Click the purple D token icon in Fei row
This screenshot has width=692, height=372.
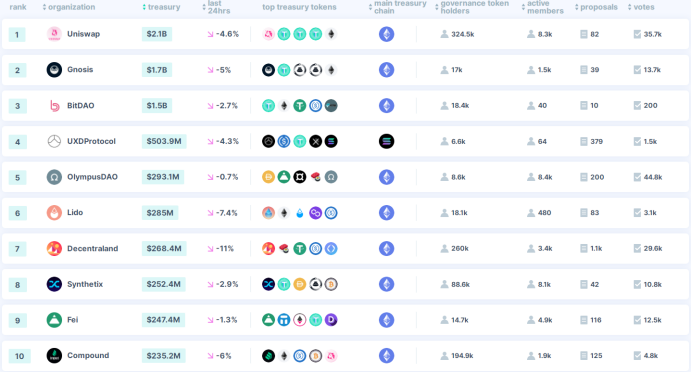331,320
